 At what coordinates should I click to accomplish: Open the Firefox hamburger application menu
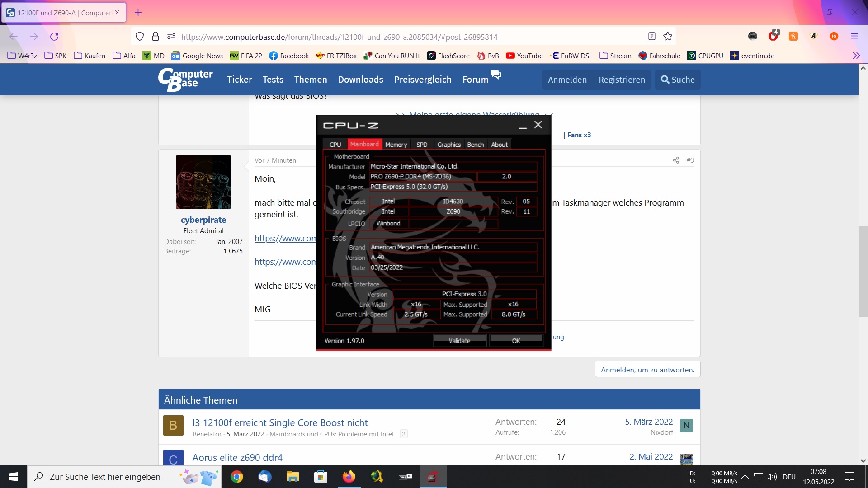pyautogui.click(x=854, y=37)
